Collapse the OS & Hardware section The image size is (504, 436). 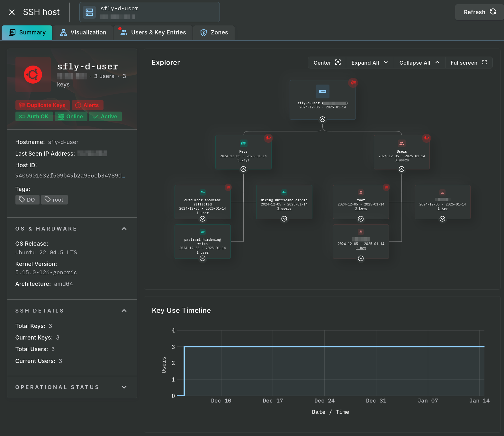point(124,229)
